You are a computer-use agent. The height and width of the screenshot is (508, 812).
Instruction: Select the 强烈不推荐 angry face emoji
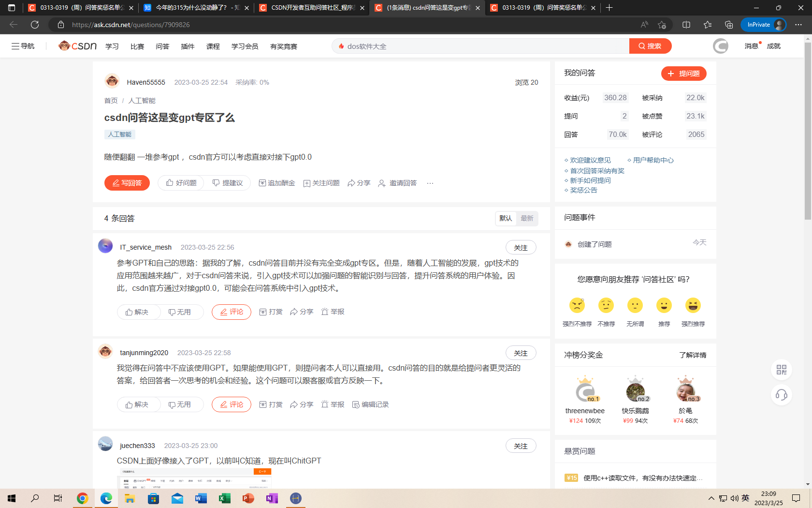pyautogui.click(x=577, y=305)
